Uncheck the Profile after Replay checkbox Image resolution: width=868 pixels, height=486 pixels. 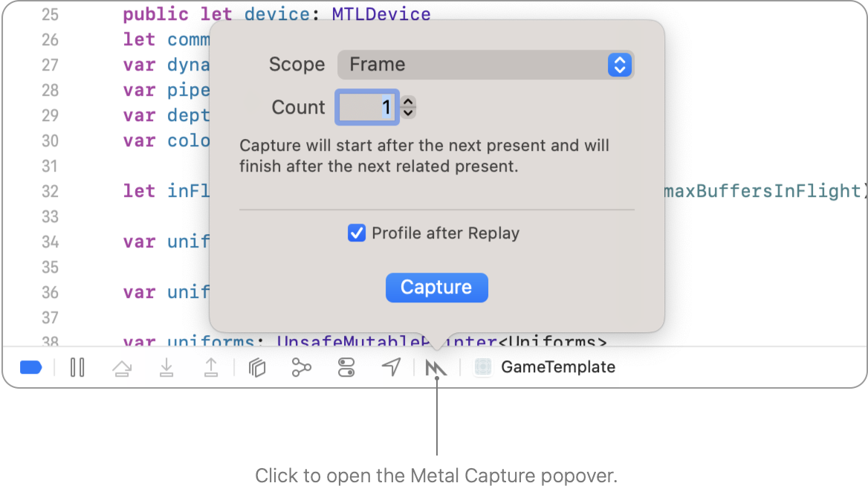coord(357,233)
